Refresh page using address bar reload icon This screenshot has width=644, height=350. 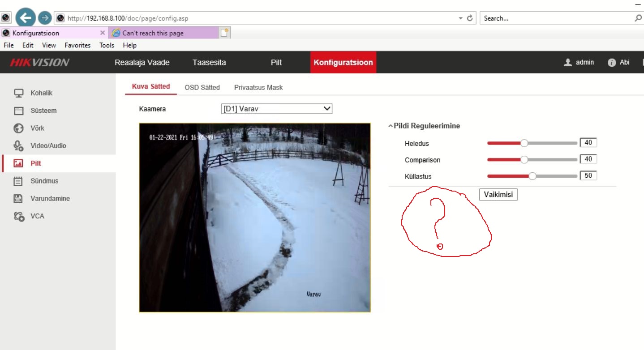click(470, 18)
